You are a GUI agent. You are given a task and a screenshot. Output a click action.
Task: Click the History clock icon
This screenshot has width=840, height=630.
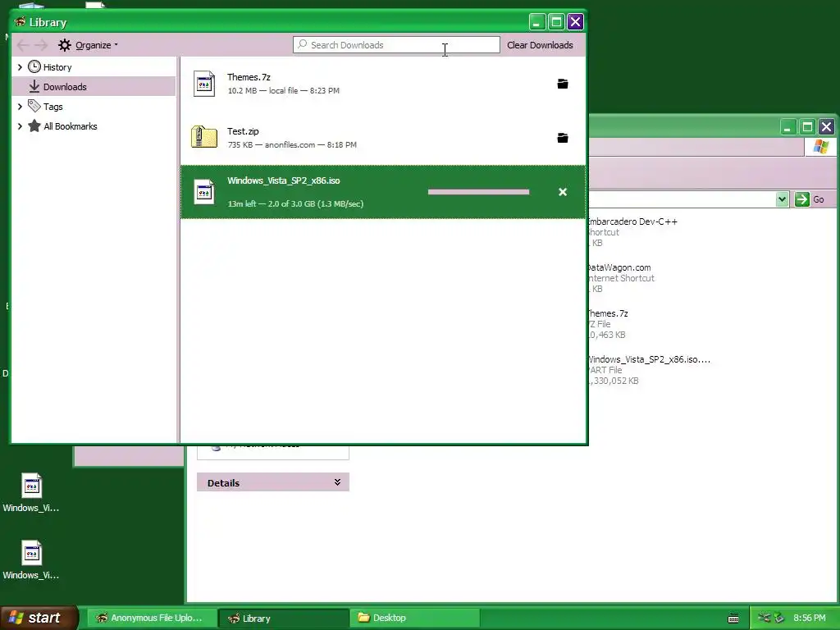pos(34,66)
